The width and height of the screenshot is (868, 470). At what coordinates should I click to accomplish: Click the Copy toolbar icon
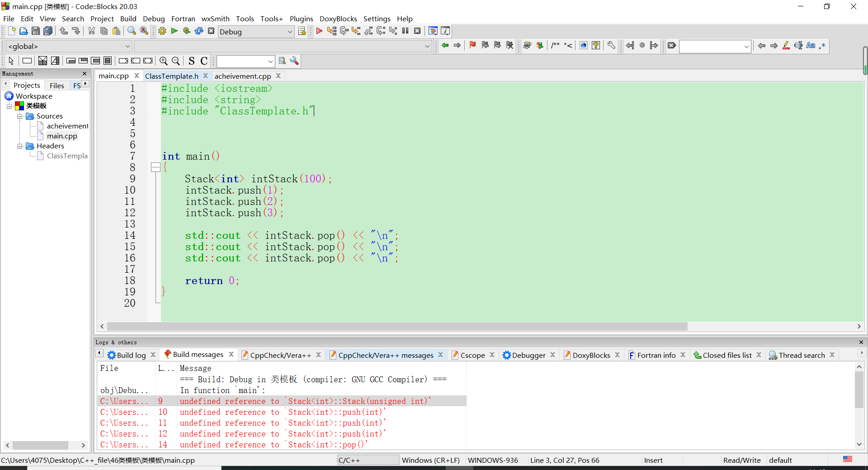(104, 31)
